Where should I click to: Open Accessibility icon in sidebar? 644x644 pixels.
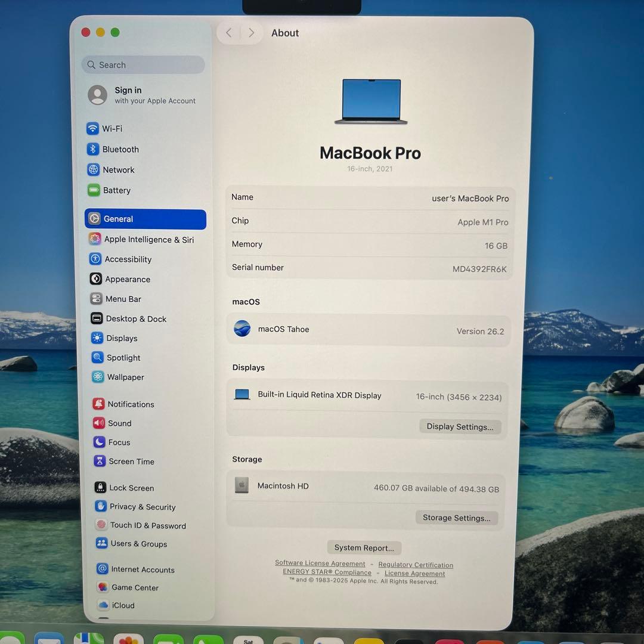(x=95, y=259)
